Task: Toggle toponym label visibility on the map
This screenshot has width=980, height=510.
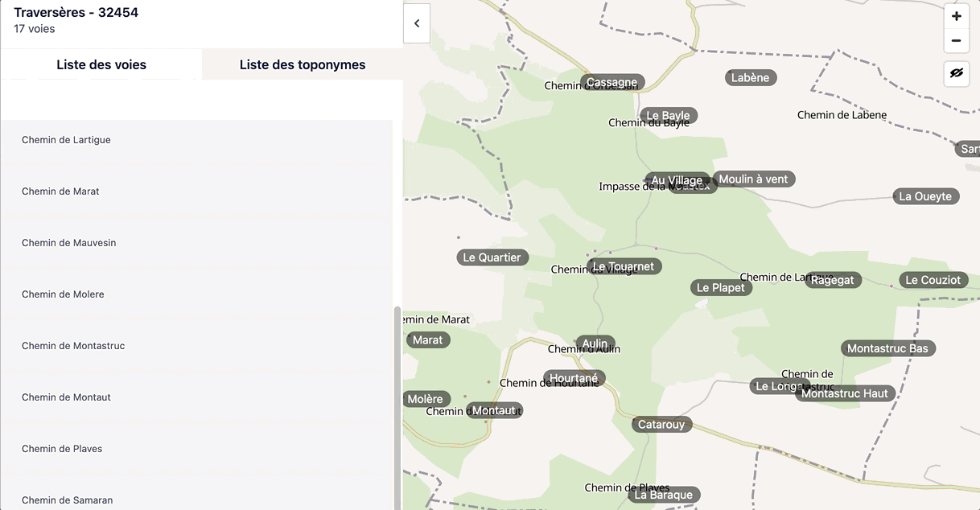Action: tap(956, 73)
